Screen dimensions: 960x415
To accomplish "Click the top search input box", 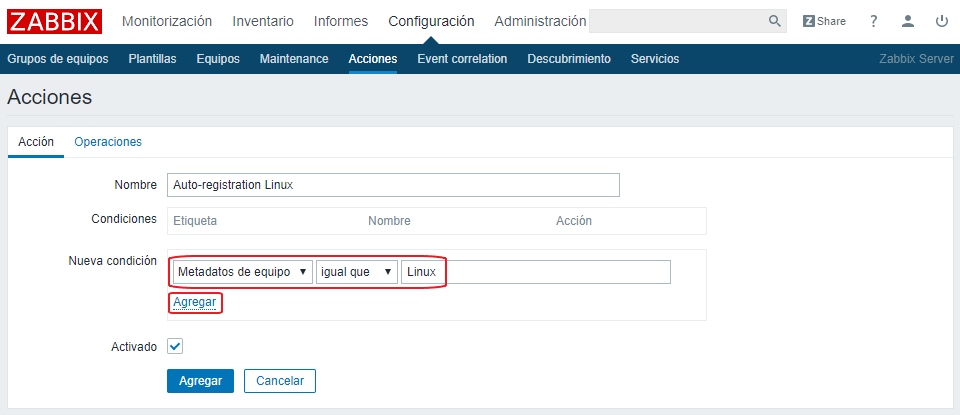I will (688, 21).
